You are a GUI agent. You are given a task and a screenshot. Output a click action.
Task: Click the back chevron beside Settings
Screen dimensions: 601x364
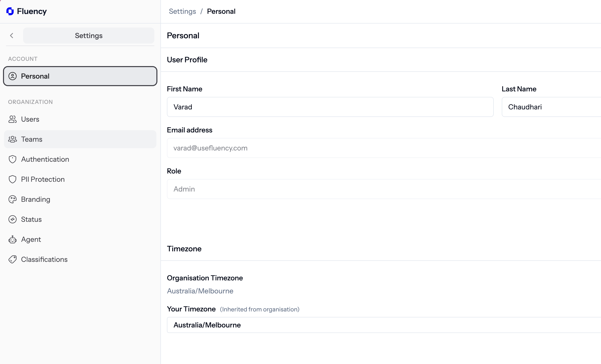click(12, 35)
